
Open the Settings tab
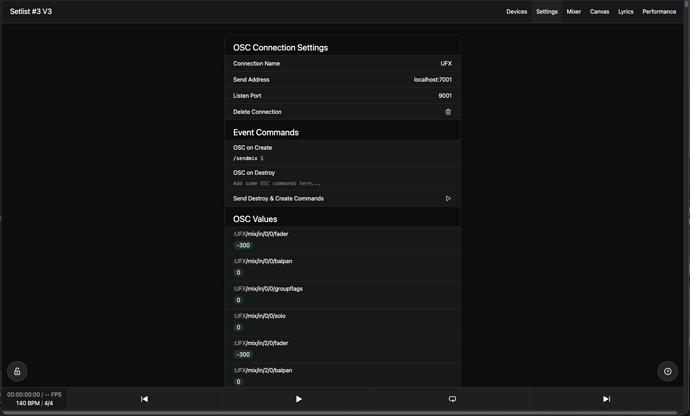[x=547, y=11]
